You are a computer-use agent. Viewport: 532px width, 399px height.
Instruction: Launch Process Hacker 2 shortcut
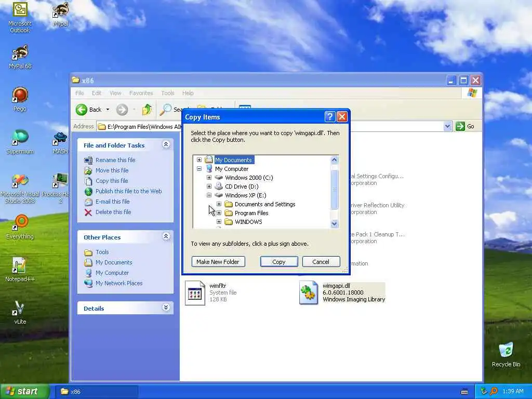[60, 188]
